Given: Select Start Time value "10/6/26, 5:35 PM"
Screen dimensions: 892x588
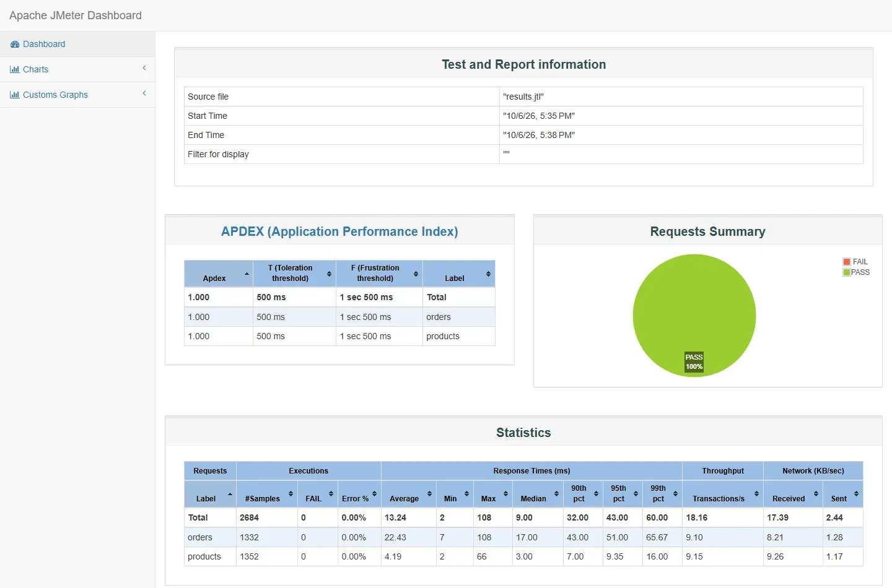Looking at the screenshot, I should pos(539,116).
